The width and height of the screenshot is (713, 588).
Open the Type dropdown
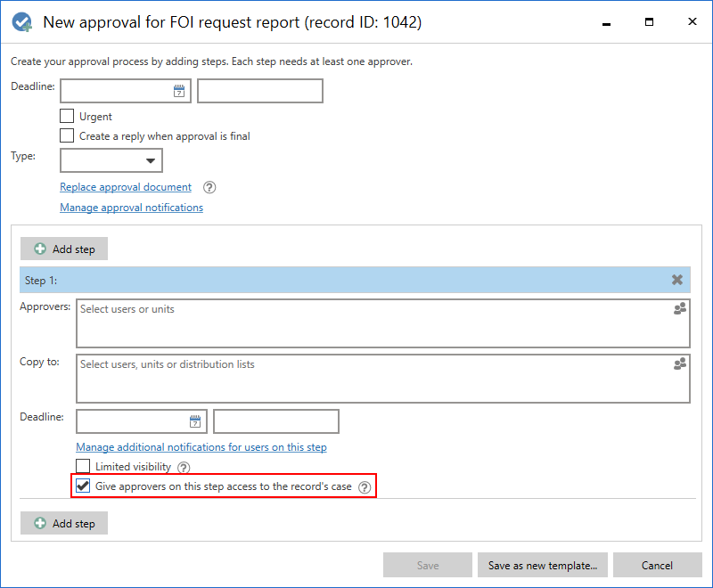(x=111, y=160)
